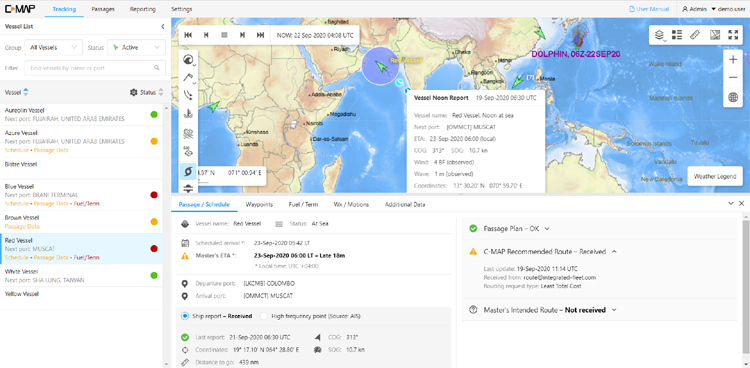
Task: Click the Weather Legend button
Action: pyautogui.click(x=715, y=176)
